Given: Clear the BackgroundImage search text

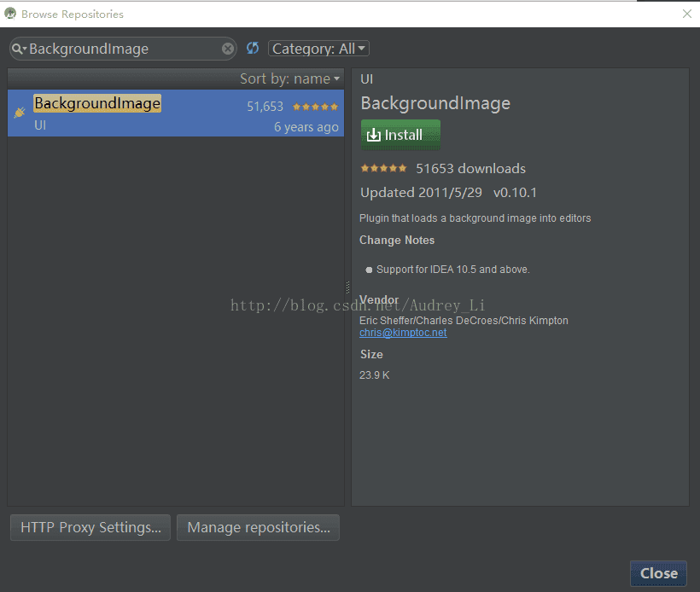Looking at the screenshot, I should (228, 49).
